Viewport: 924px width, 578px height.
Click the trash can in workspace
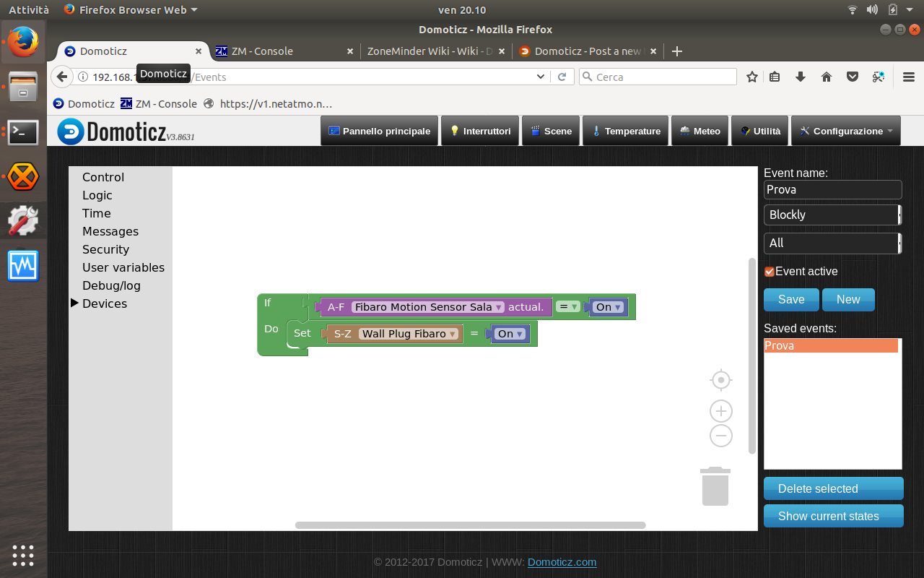coord(715,486)
